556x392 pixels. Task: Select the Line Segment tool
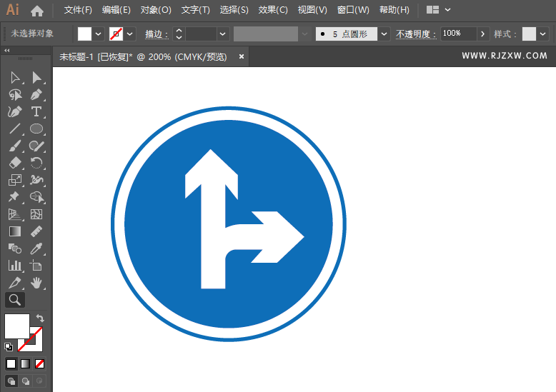click(15, 129)
